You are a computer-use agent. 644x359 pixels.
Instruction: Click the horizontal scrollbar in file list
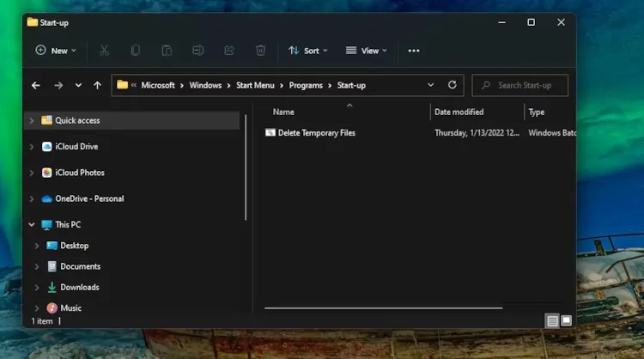coord(383,307)
